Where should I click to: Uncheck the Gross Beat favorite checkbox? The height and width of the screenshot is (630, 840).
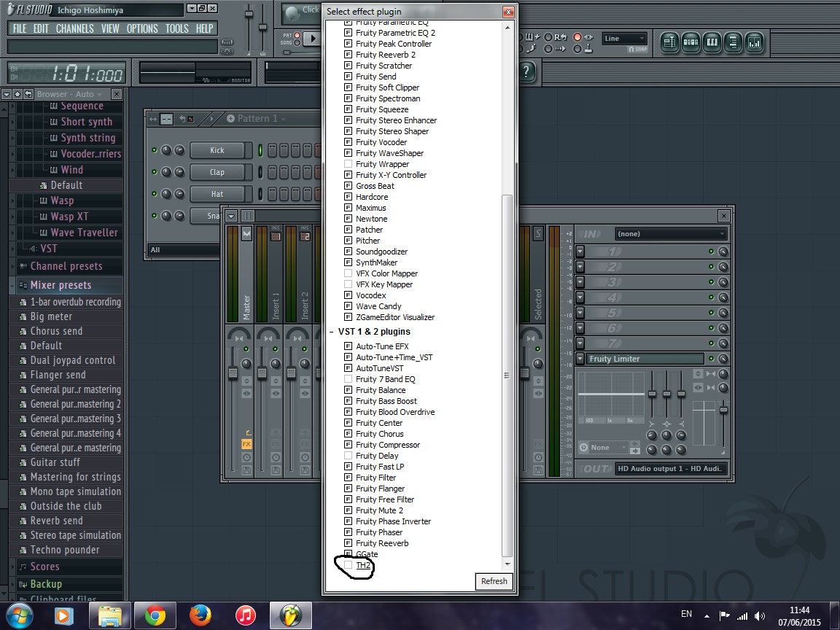point(349,186)
